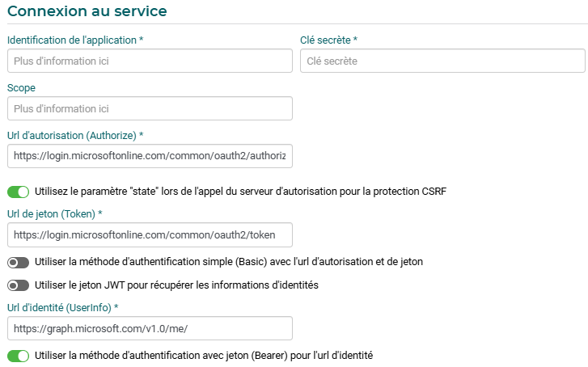The image size is (588, 367).
Task: Focus the Clé secrète input field
Action: click(442, 61)
